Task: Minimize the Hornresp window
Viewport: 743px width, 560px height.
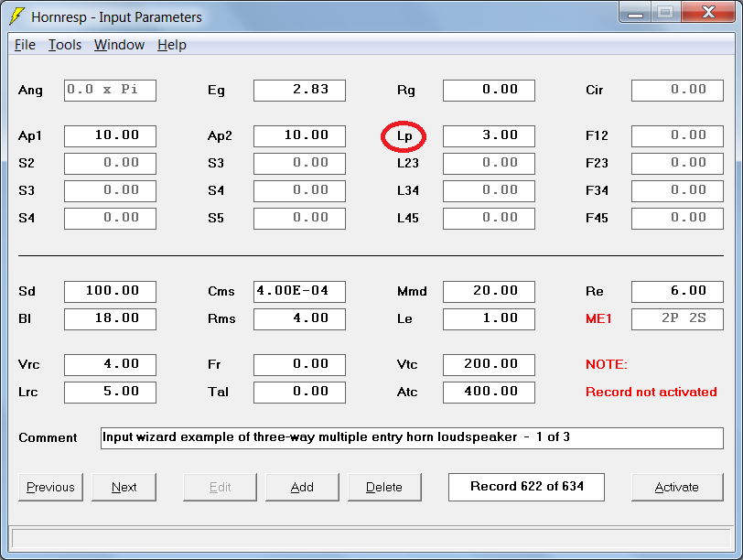Action: (635, 12)
